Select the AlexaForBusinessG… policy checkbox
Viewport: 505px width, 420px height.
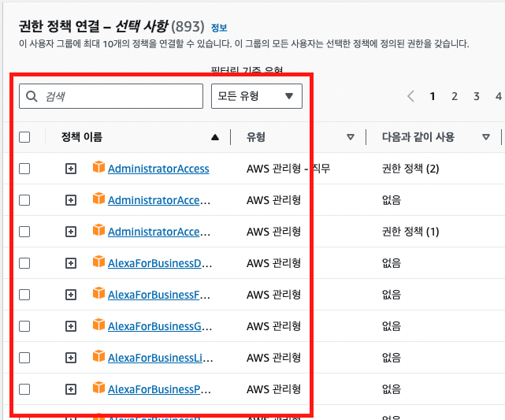(x=24, y=326)
